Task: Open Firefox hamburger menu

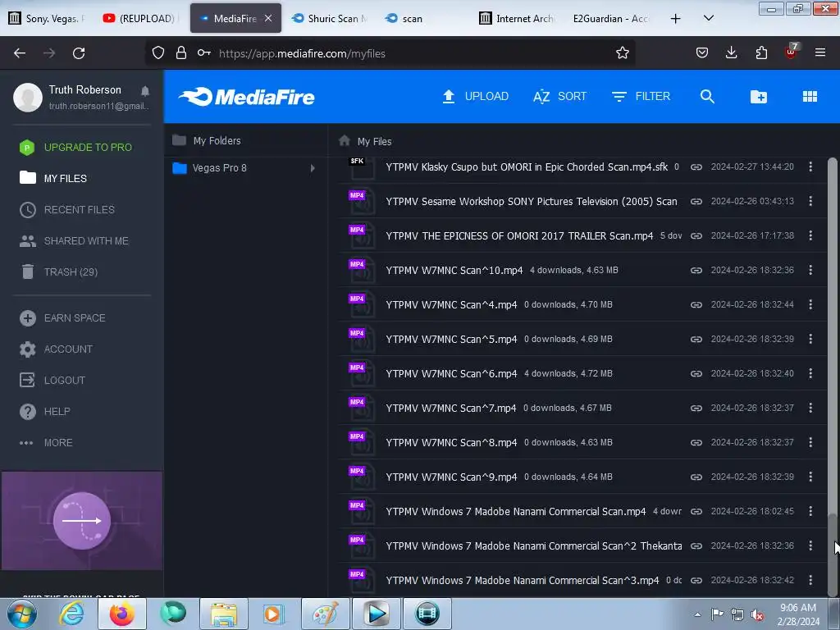Action: point(820,53)
